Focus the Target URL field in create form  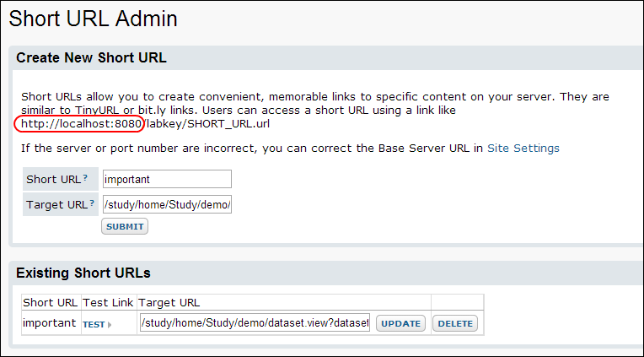[x=167, y=204]
